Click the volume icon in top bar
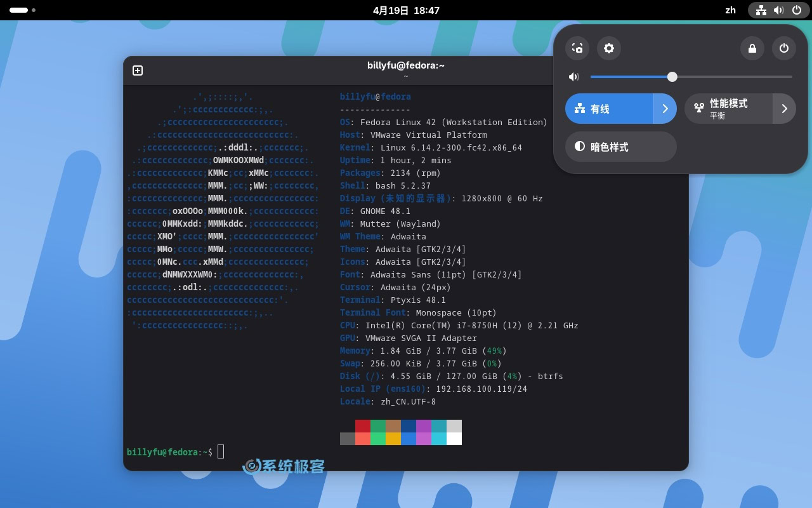This screenshot has width=812, height=508. click(x=779, y=10)
